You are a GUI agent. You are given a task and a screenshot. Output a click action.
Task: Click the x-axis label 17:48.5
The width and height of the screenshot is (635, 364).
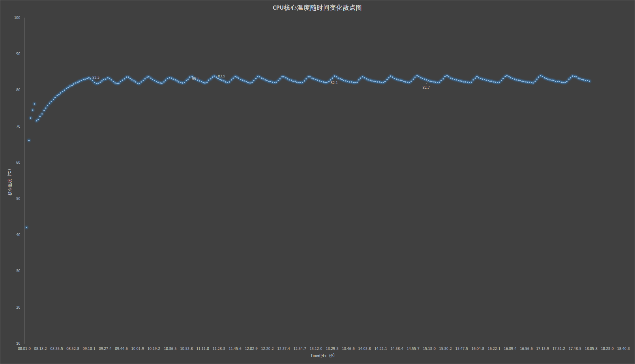click(x=575, y=349)
